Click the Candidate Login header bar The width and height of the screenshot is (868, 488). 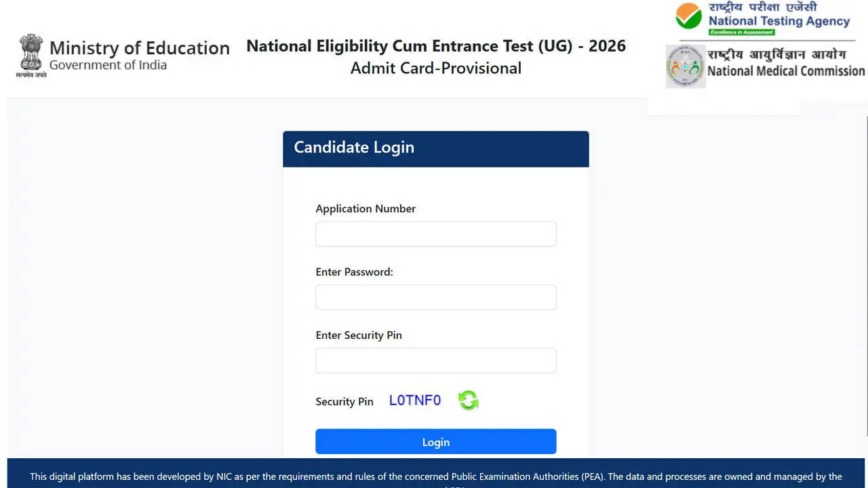435,148
